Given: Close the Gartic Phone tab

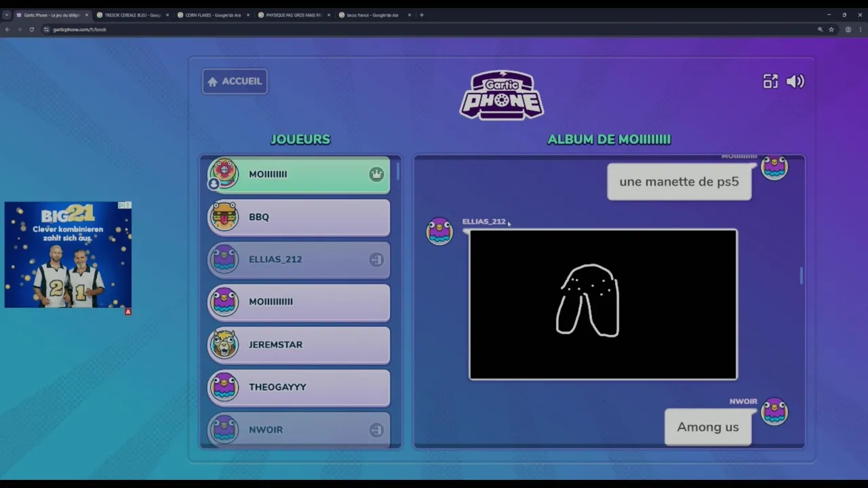Looking at the screenshot, I should [87, 15].
